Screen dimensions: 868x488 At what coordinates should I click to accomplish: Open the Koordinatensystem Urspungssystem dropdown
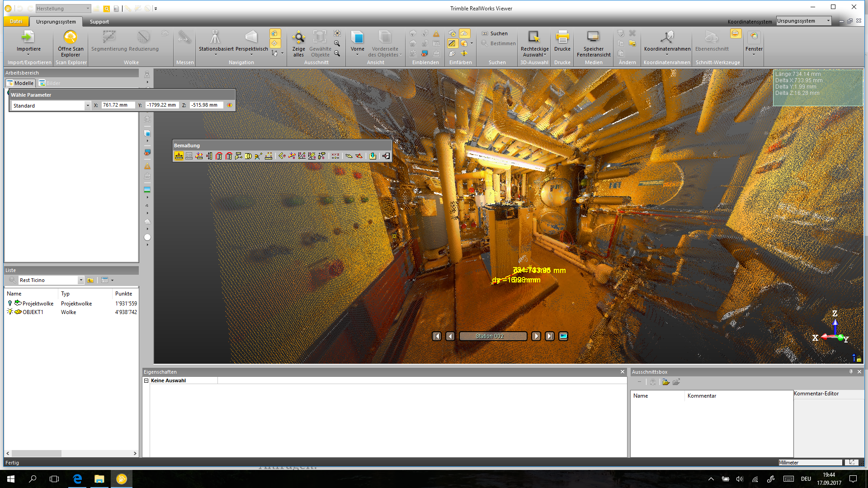pyautogui.click(x=828, y=21)
